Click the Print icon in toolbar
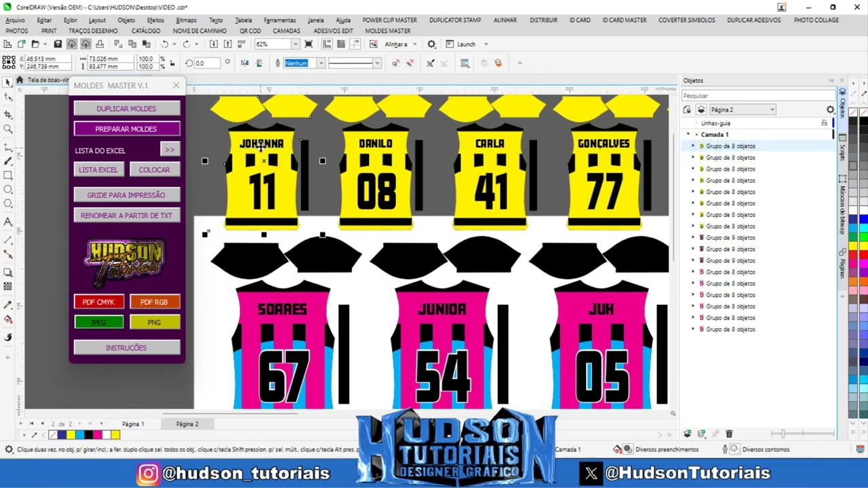 coord(100,44)
